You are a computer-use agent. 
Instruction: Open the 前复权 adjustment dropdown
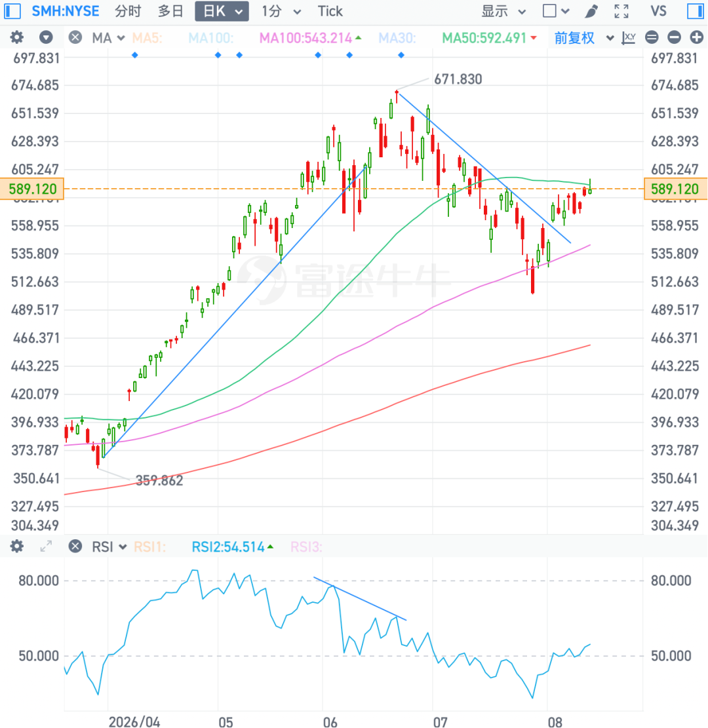584,38
